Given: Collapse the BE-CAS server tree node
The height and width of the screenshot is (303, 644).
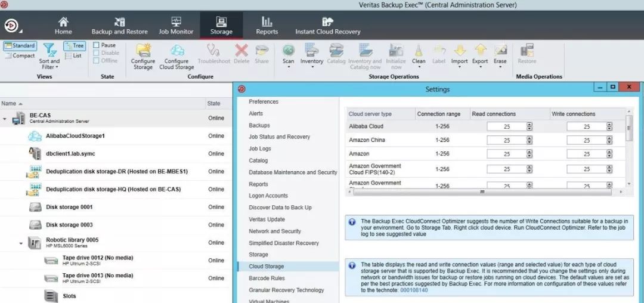Looking at the screenshot, I should point(5,119).
